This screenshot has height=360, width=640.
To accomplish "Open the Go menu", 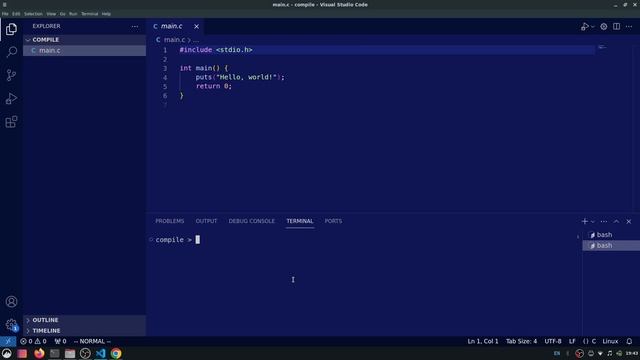I will pyautogui.click(x=62, y=14).
